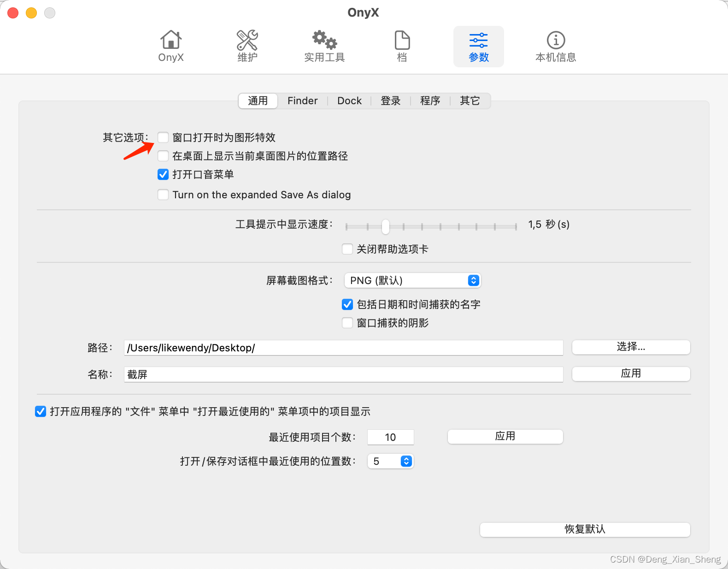Image resolution: width=728 pixels, height=569 pixels.
Task: Click the 最近使用项目个数: label
Action: pos(312,437)
